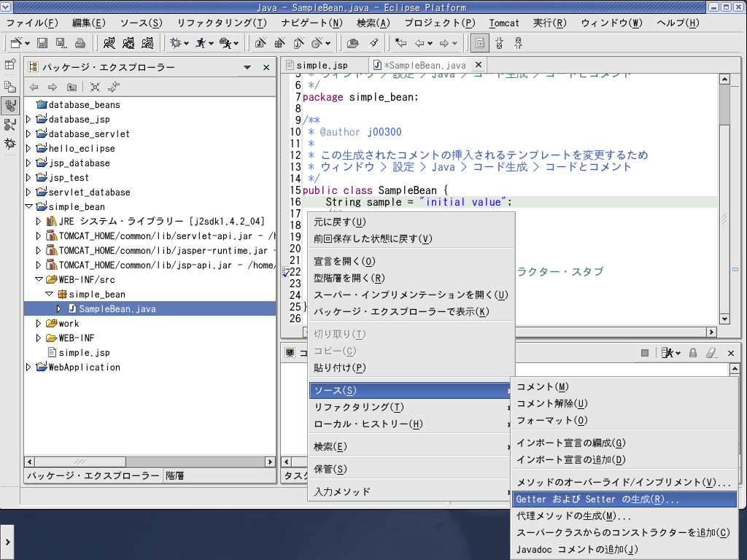Collapse the WEB-INF/src folder
This screenshot has height=560, width=747.
[39, 279]
